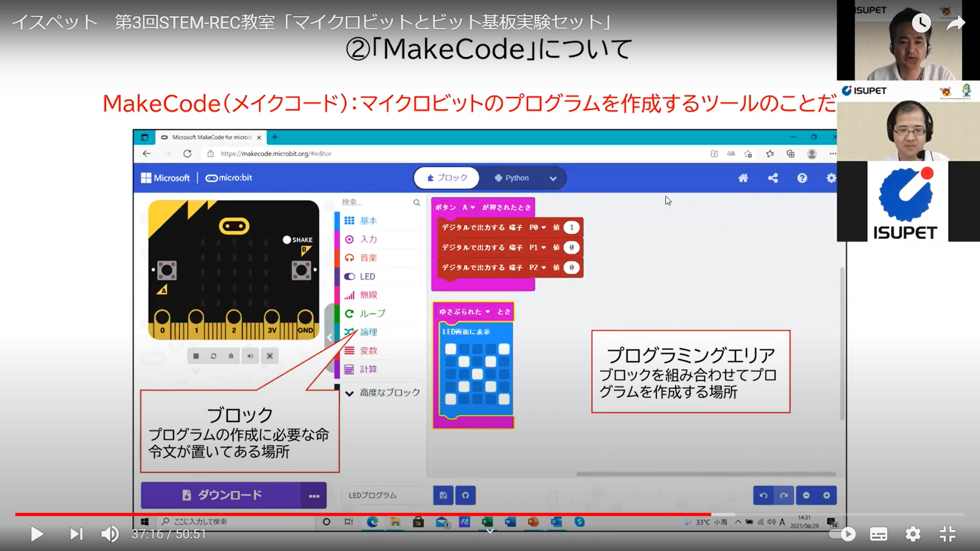
Task: Skip to the next video
Action: [76, 534]
